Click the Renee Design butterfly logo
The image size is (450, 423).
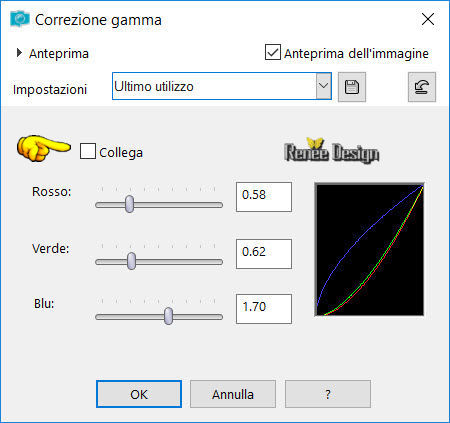click(332, 151)
